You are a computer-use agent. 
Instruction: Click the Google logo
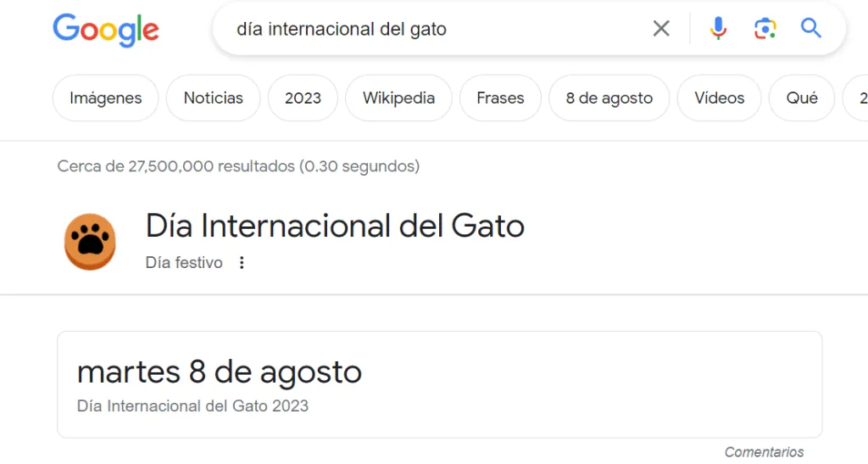106,30
